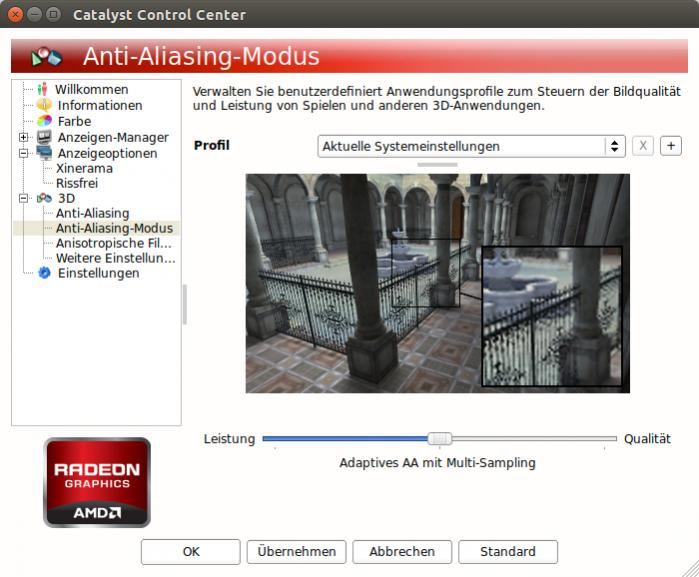Click the Profil combo box arrows
The height and width of the screenshot is (577, 699).
pos(614,146)
